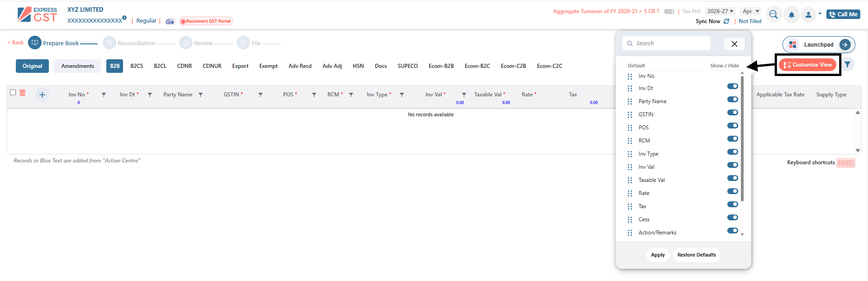
Task: Click the red delete trash icon
Action: tap(23, 93)
